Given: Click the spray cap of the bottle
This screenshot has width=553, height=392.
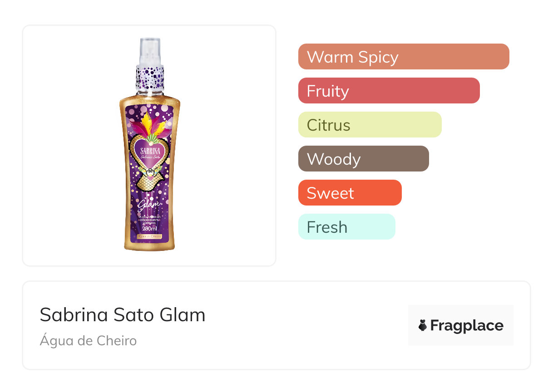Looking at the screenshot, I should tap(150, 51).
